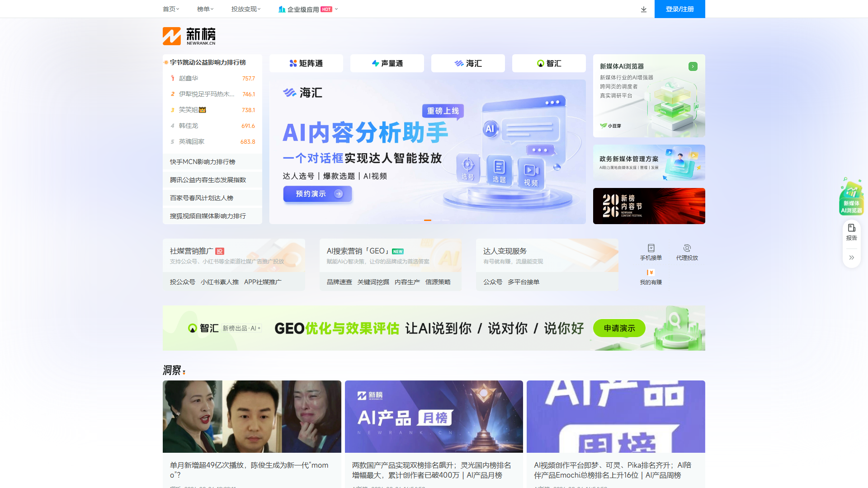This screenshot has height=488, width=868.
Task: Open 我的有赚 icon shortcut
Action: 651,277
